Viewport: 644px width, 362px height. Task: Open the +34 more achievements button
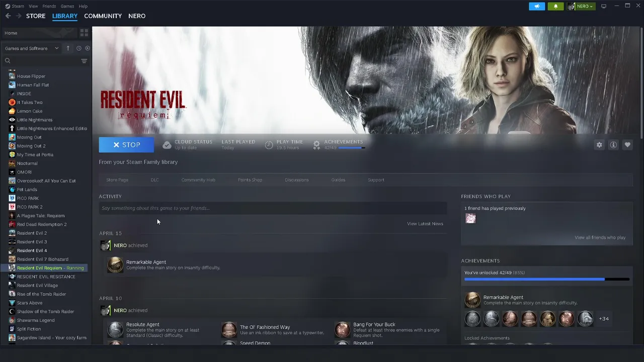click(x=604, y=319)
